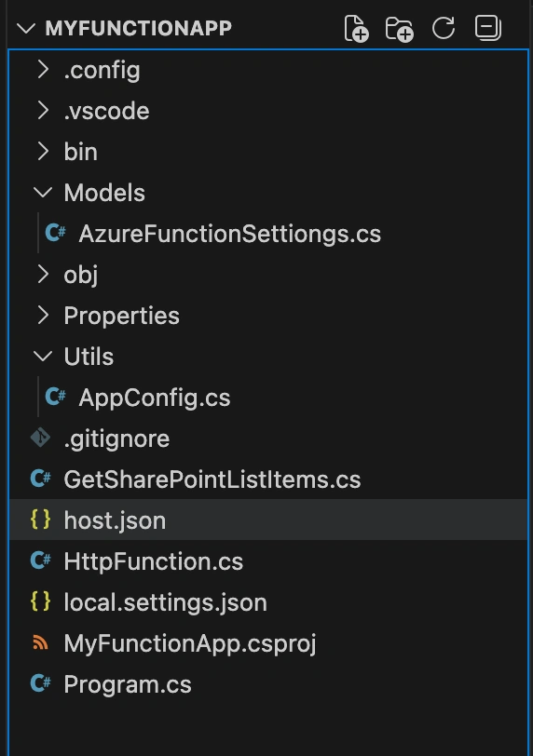533x756 pixels.
Task: Click the RSS-style icon of MyFunctionApp.csproj
Action: (x=40, y=642)
